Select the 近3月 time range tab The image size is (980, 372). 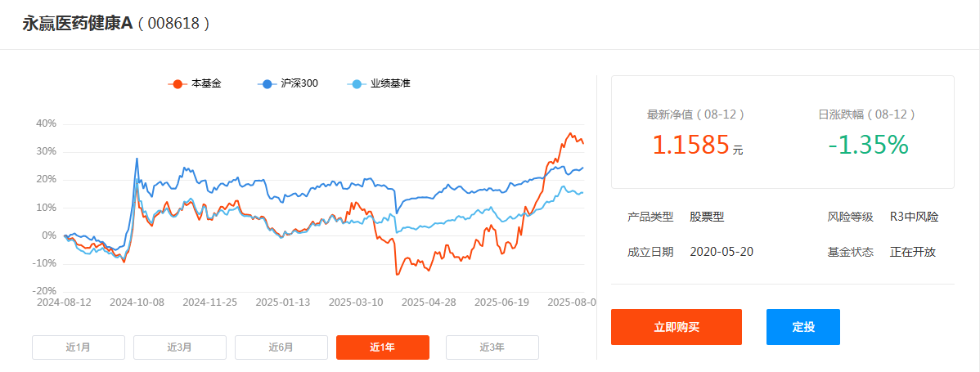coord(180,347)
